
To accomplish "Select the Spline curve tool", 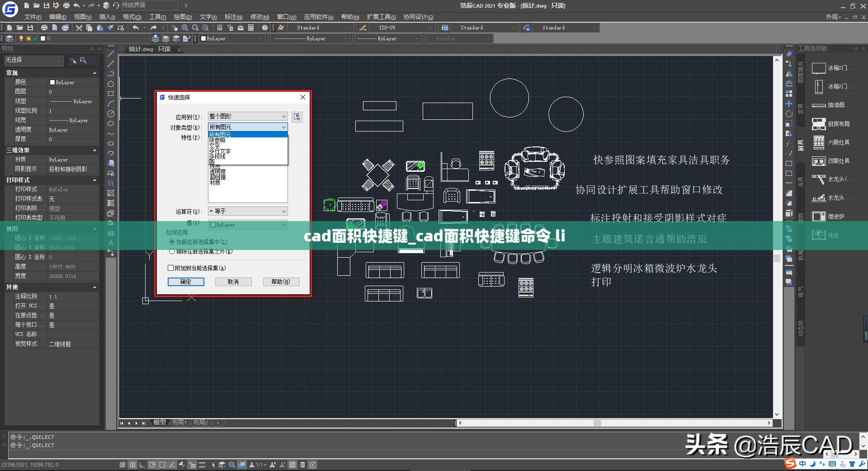I will tap(111, 133).
